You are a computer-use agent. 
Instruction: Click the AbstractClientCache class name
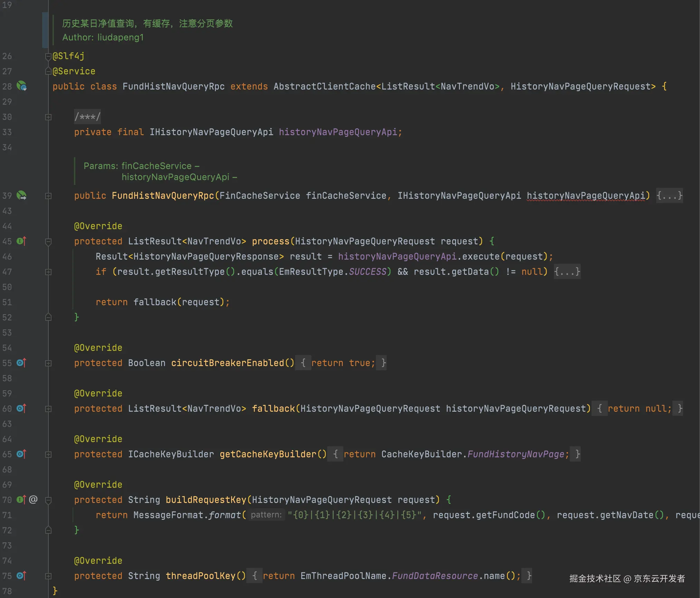324,86
